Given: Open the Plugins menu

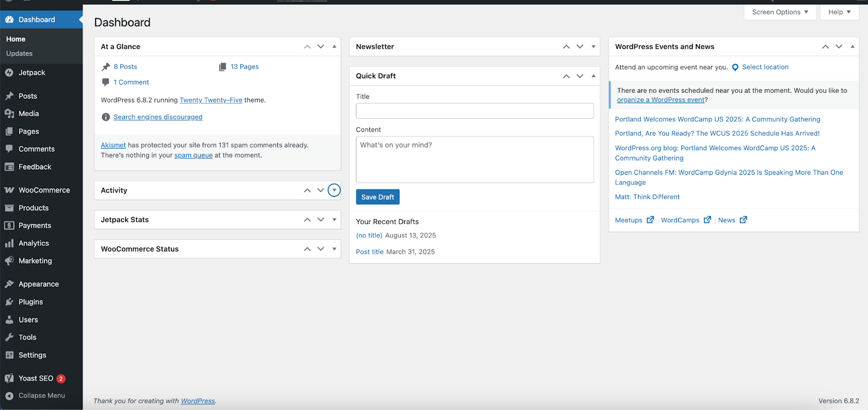Looking at the screenshot, I should (41, 302).
